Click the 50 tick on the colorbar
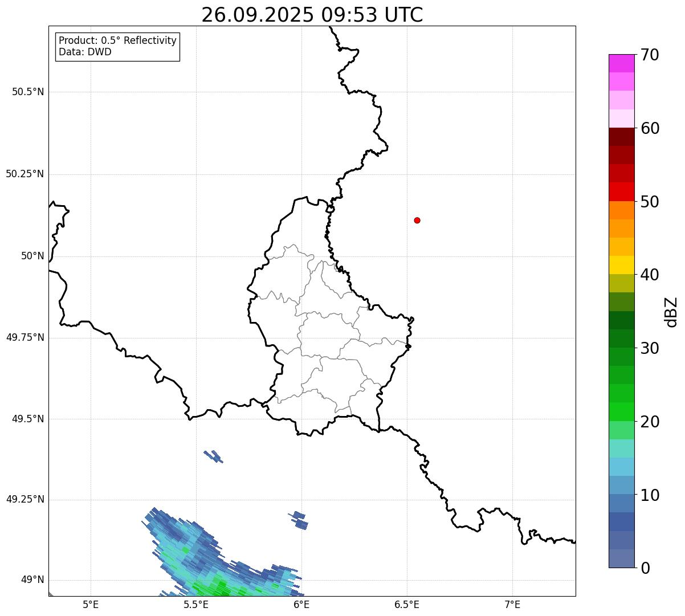The width and height of the screenshot is (685, 616). [x=650, y=202]
